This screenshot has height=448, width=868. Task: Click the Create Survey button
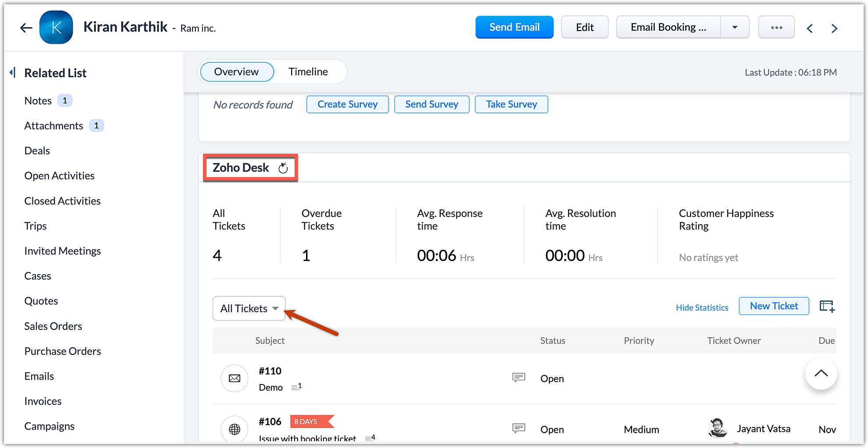[x=348, y=104]
